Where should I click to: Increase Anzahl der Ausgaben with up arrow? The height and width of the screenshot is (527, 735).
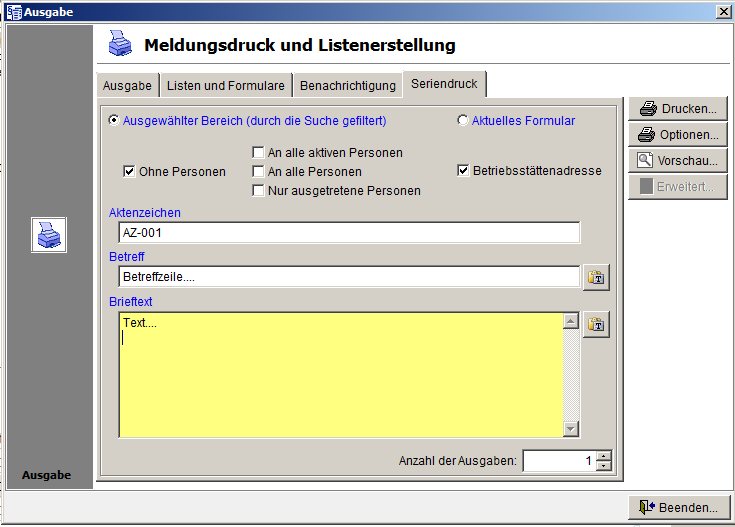point(603,456)
